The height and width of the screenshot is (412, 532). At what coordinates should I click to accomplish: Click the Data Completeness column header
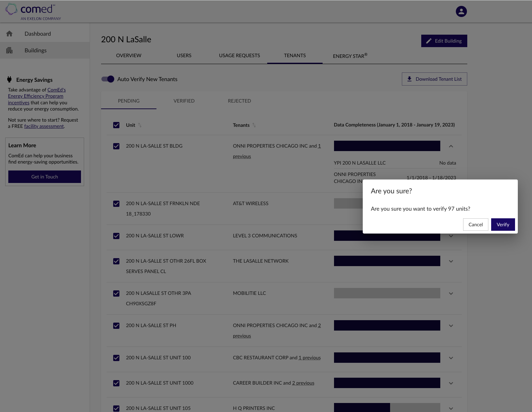(x=394, y=125)
